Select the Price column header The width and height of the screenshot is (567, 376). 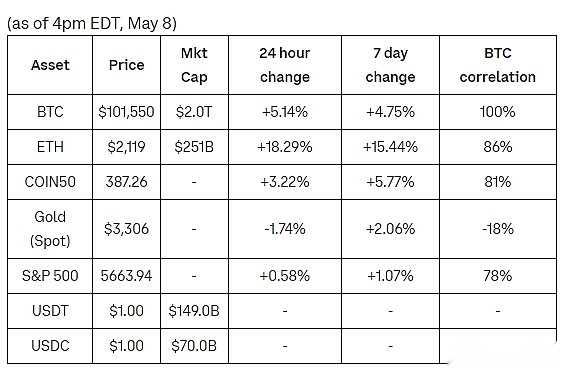point(126,65)
